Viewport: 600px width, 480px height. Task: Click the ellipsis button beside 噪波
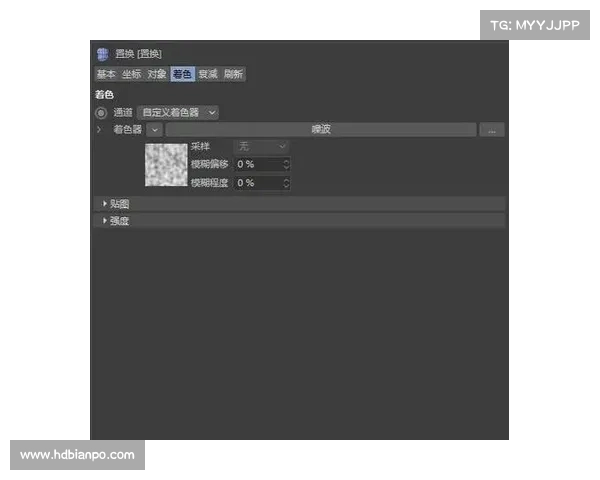pyautogui.click(x=492, y=130)
